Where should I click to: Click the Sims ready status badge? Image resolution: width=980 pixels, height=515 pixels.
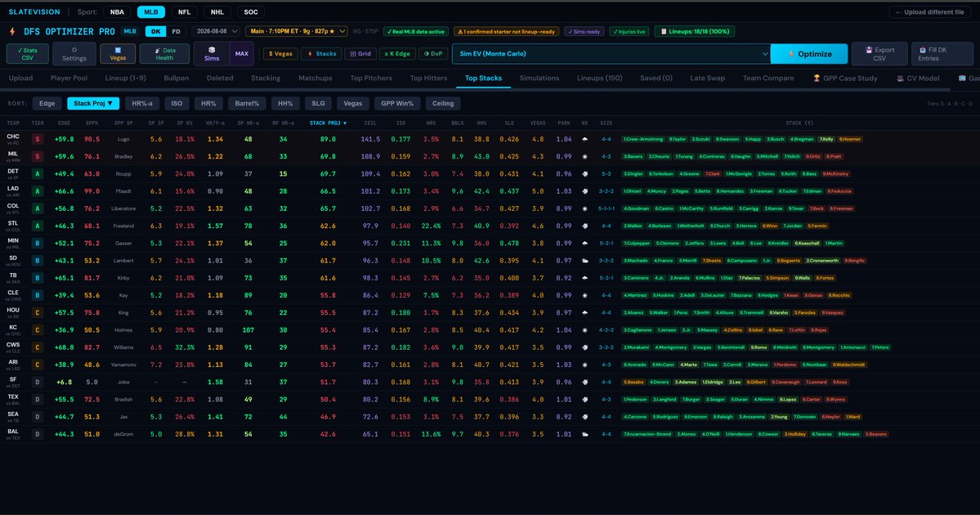click(584, 31)
